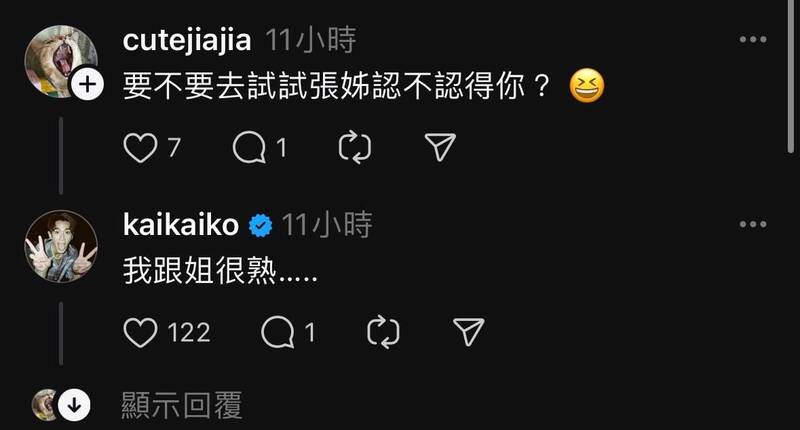Open more options for cutejiajia's comment

tap(753, 39)
